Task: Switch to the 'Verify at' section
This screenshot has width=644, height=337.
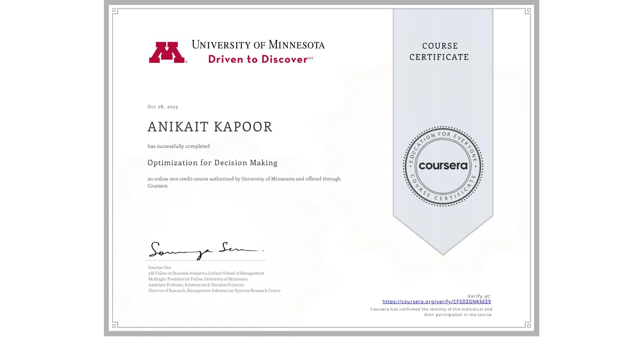Action: click(479, 296)
